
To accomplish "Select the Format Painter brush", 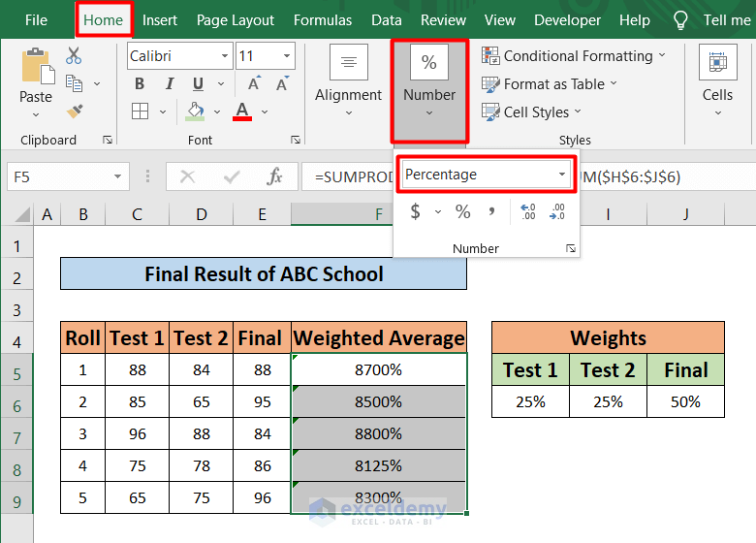I will coord(75,112).
